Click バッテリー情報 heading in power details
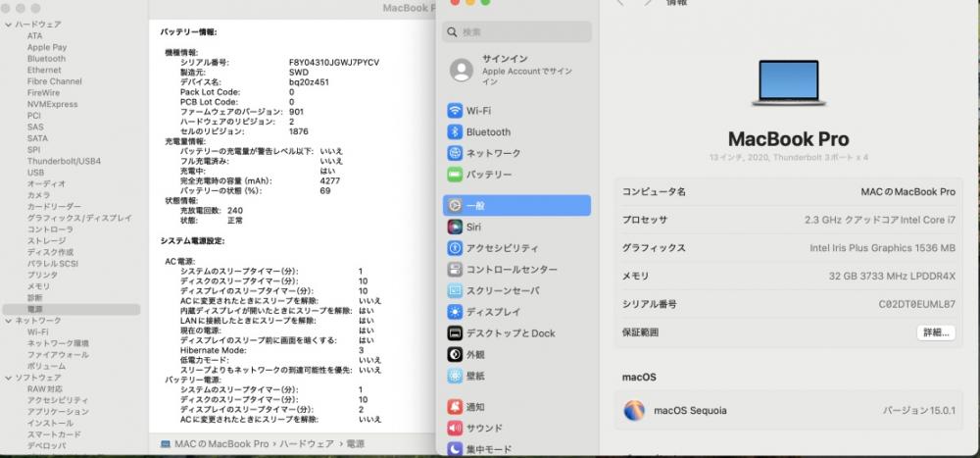980x458 pixels. (189, 32)
